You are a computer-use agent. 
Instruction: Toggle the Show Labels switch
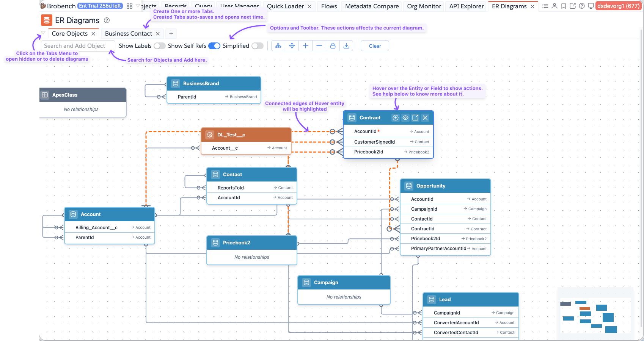click(x=159, y=46)
